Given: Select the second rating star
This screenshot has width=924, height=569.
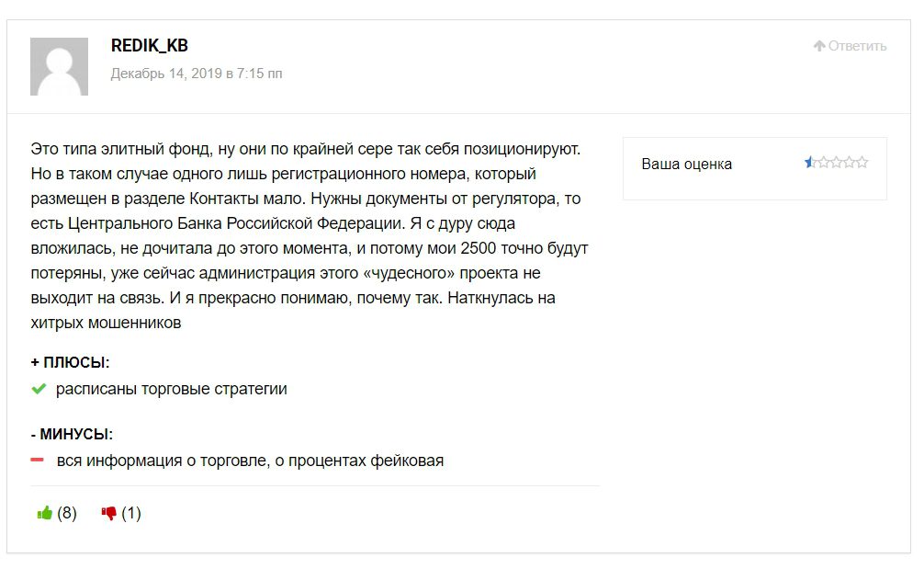Looking at the screenshot, I should (823, 164).
